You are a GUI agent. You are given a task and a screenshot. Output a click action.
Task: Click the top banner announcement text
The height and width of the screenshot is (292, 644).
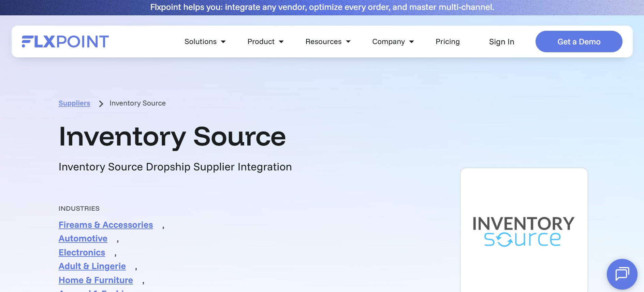click(x=322, y=7)
